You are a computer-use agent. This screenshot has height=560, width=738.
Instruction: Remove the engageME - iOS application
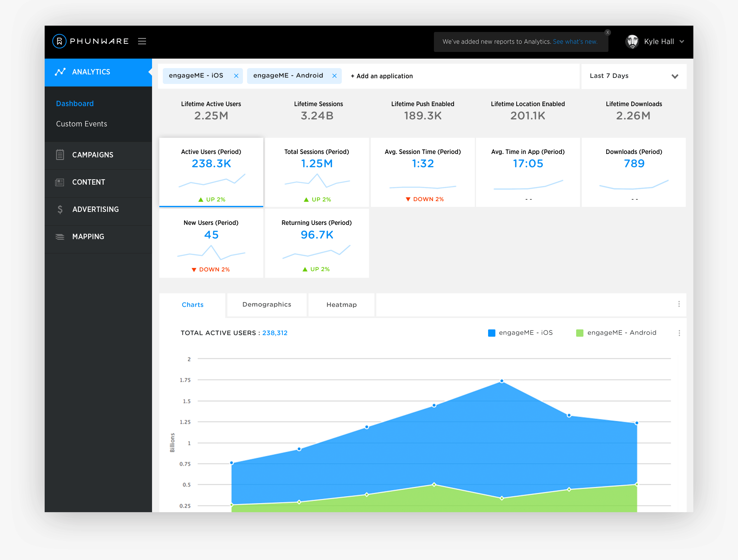tap(236, 76)
